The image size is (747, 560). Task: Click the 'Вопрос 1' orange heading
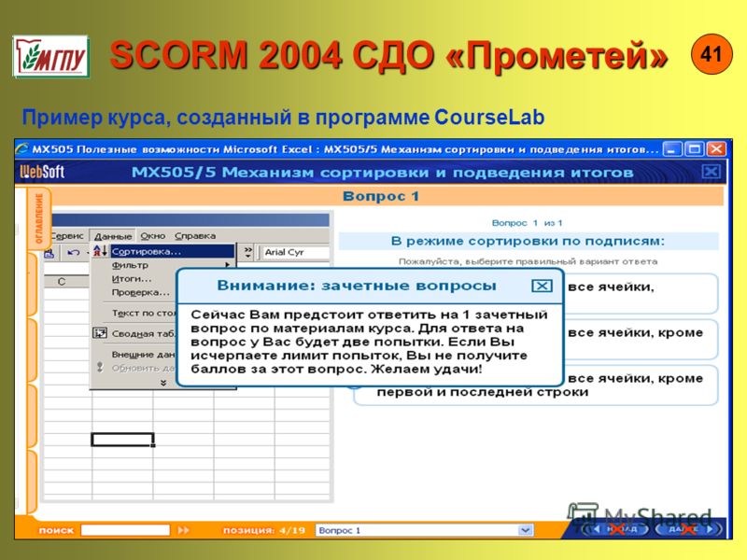pos(381,196)
